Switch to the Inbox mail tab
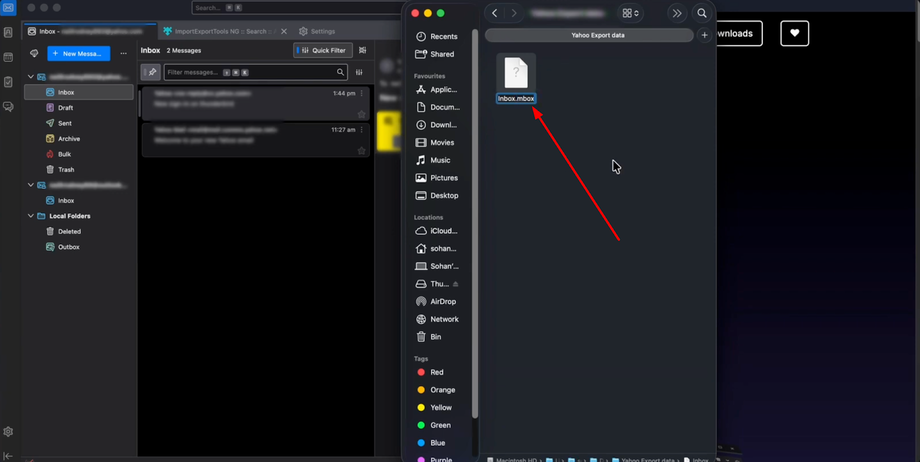The image size is (920, 462). coord(90,32)
